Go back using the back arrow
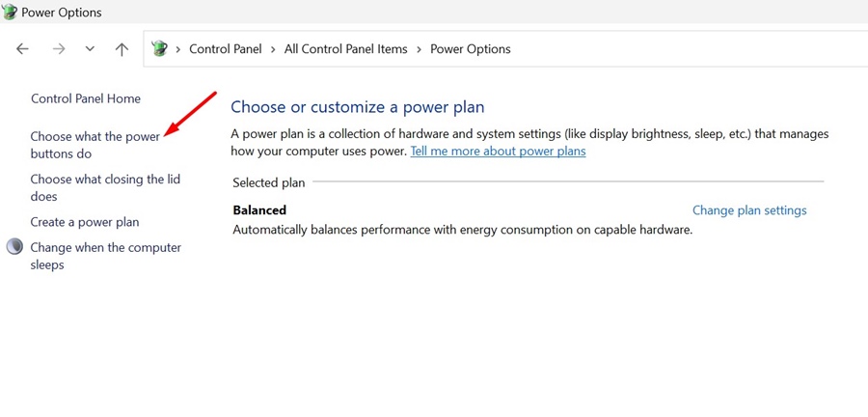Screen dimensions: 868x417 pos(23,49)
